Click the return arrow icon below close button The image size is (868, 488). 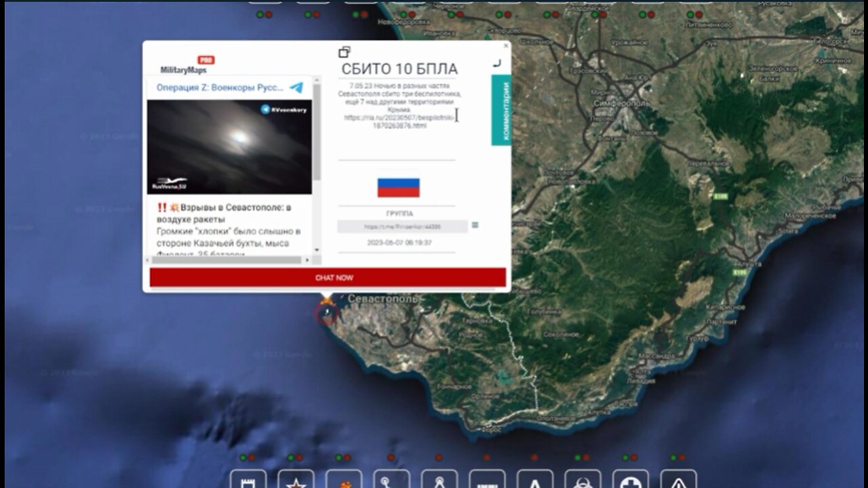click(x=497, y=63)
